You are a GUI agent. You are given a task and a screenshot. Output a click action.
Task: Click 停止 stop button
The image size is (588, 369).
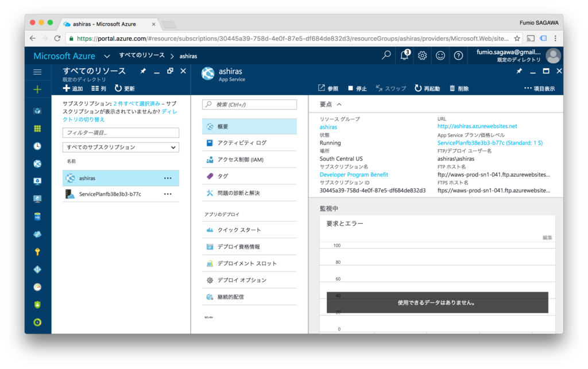click(357, 88)
